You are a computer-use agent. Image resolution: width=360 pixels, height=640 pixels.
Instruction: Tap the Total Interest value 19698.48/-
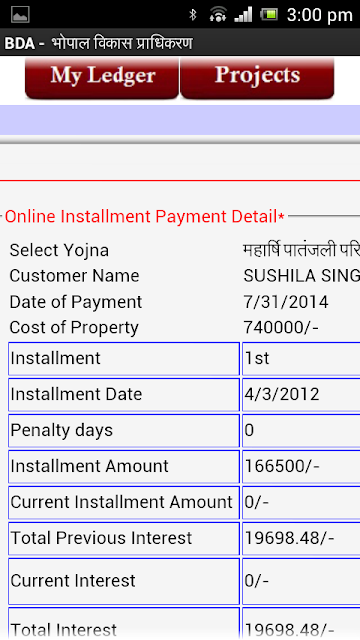pyautogui.click(x=301, y=624)
